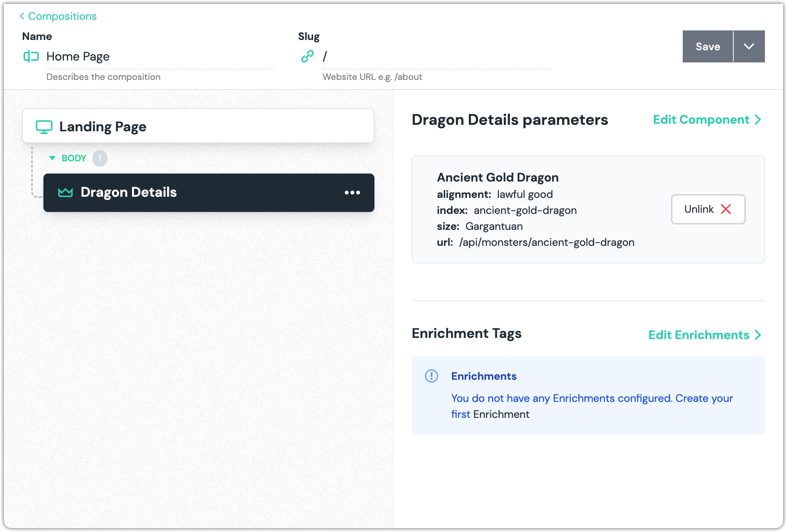Click the chevron next to Edit Enrichments
The width and height of the screenshot is (787, 532).
758,335
